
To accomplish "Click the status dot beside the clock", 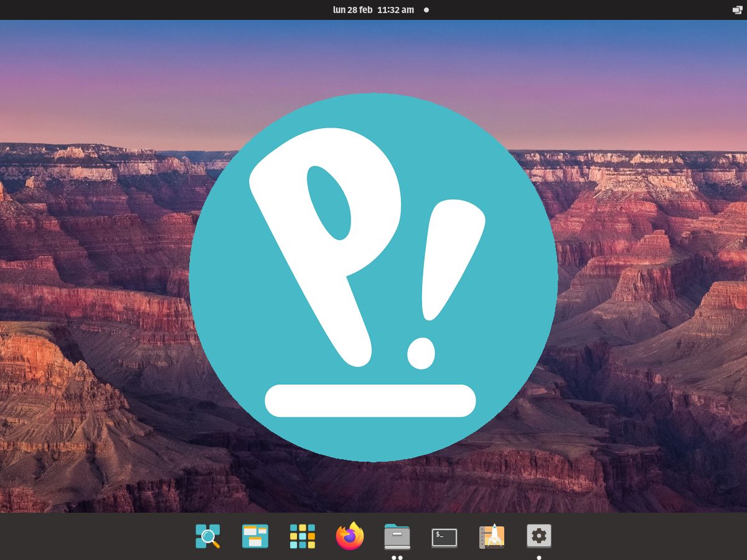I will point(426,10).
